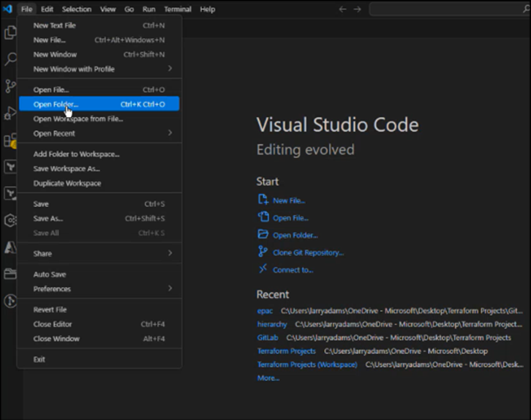Click the Clone Git Repository branch icon
This screenshot has height=420, width=531.
click(263, 251)
